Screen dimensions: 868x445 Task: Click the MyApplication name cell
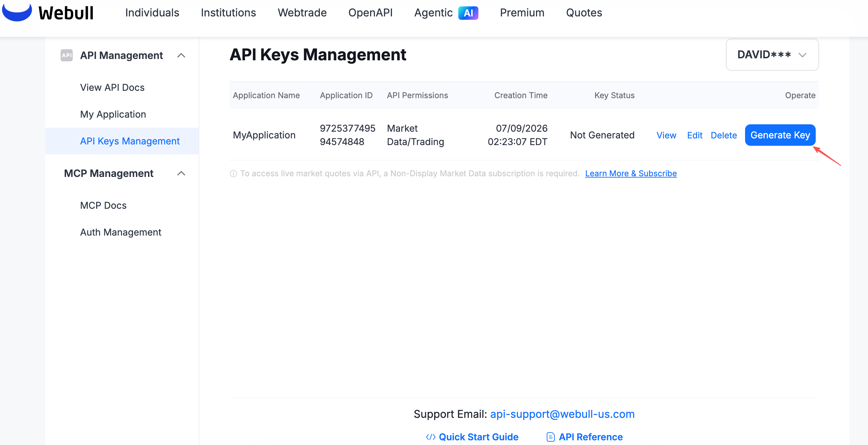[264, 135]
